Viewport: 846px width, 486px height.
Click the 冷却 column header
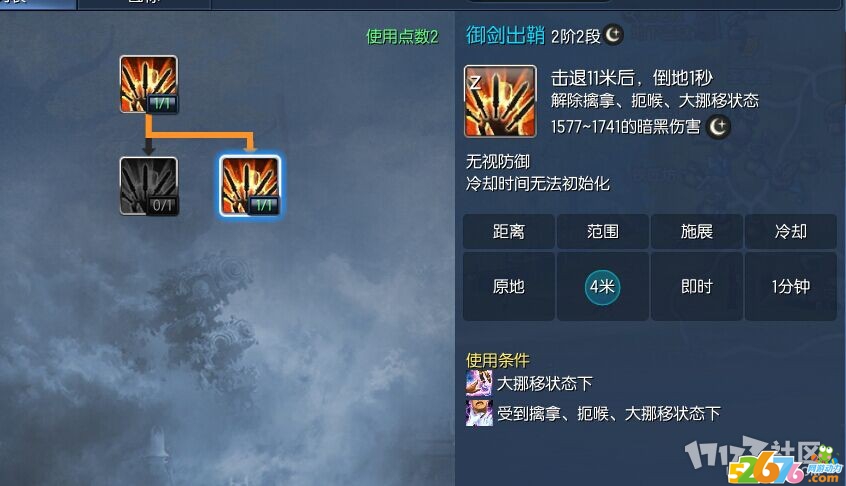790,231
